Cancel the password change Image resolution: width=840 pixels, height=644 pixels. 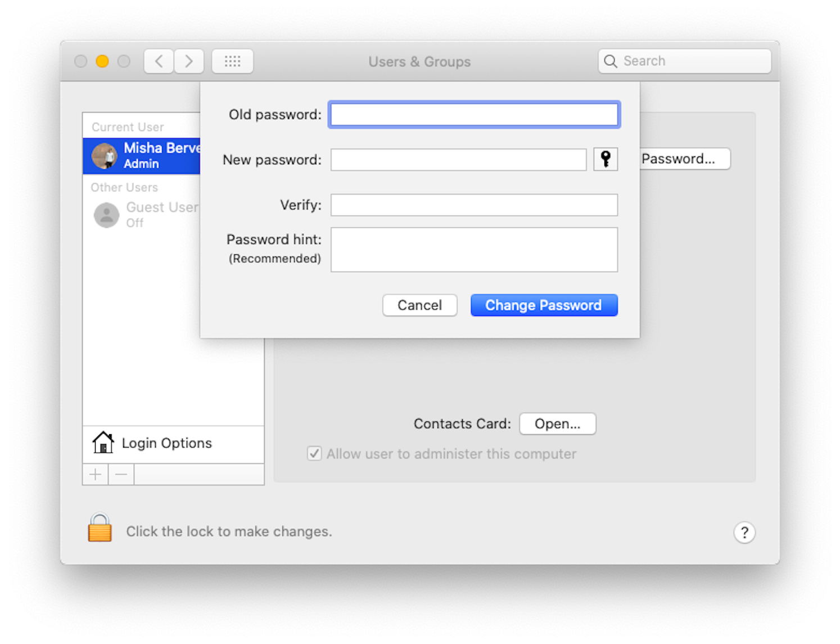419,305
